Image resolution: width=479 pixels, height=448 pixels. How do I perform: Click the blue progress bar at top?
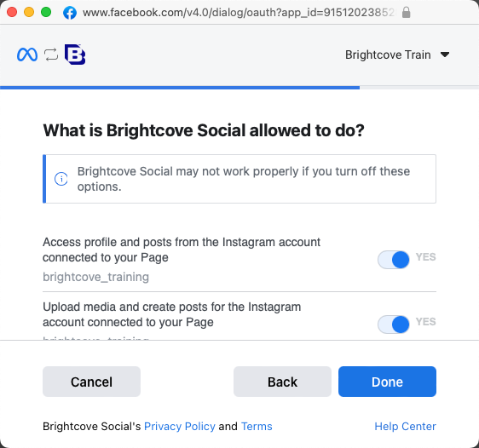pos(180,88)
